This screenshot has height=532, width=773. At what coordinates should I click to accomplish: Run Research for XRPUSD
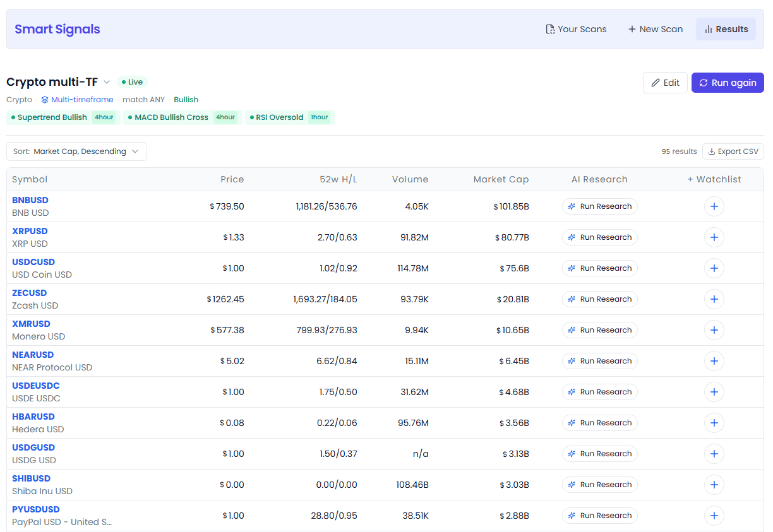[600, 237]
